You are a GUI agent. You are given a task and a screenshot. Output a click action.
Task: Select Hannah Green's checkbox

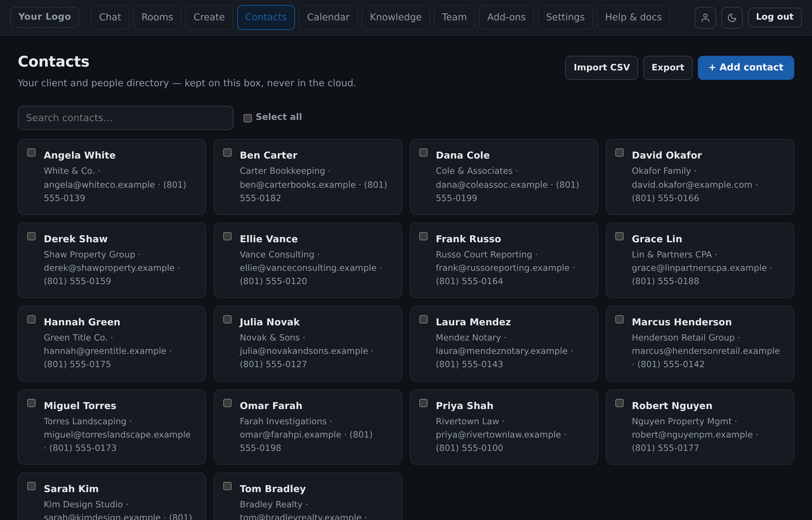[x=31, y=319]
